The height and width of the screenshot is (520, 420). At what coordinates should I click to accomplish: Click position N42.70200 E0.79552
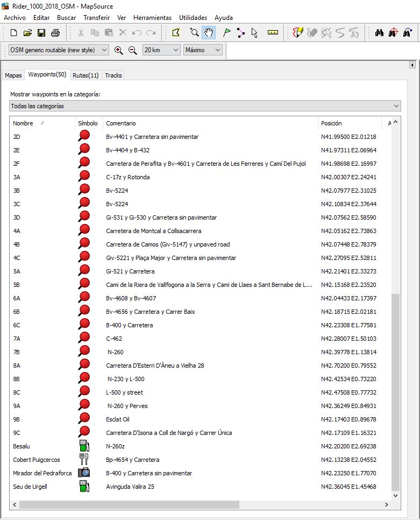point(348,366)
